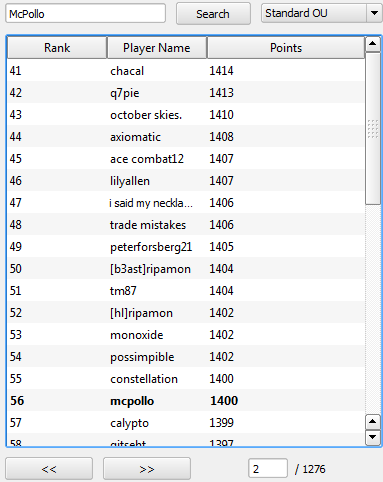383x482 pixels.
Task: Select player calypto row
Action: [186, 423]
